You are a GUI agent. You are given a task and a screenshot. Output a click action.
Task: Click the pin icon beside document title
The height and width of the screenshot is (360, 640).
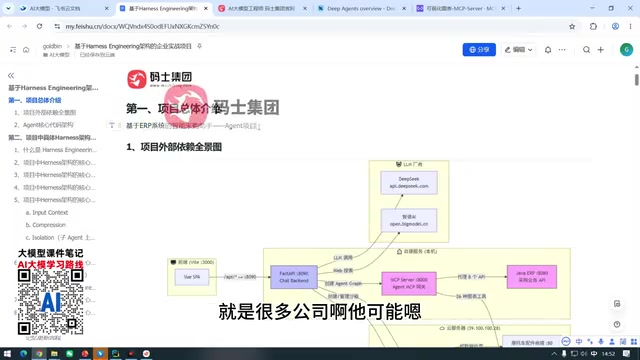(x=200, y=46)
